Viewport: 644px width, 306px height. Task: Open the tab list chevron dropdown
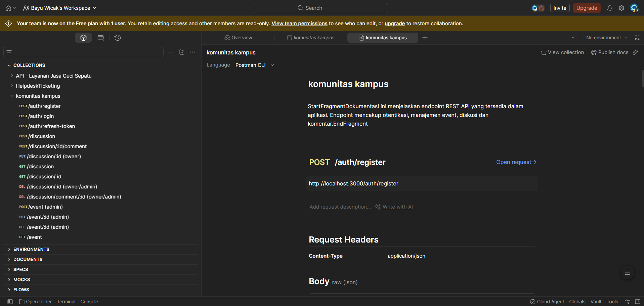[x=573, y=38]
